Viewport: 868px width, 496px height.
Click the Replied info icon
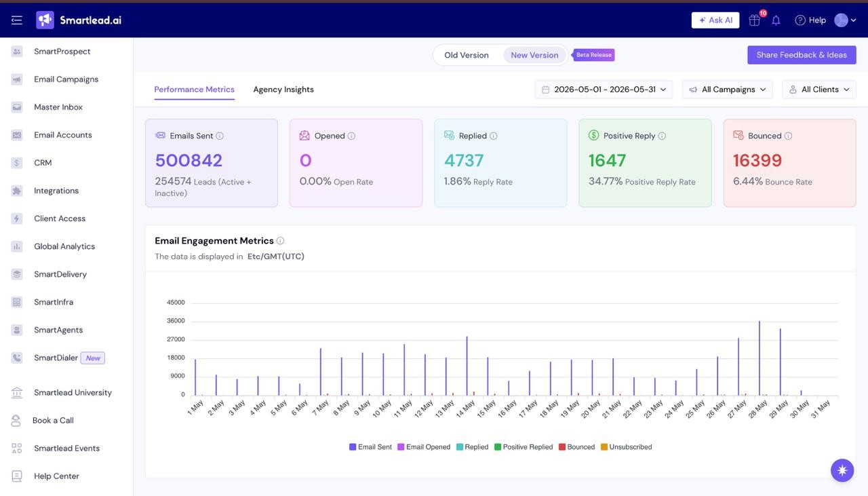coord(494,136)
